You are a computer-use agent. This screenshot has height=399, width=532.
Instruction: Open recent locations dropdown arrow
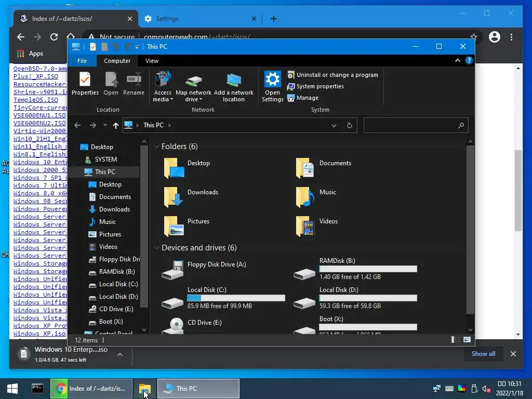[105, 125]
